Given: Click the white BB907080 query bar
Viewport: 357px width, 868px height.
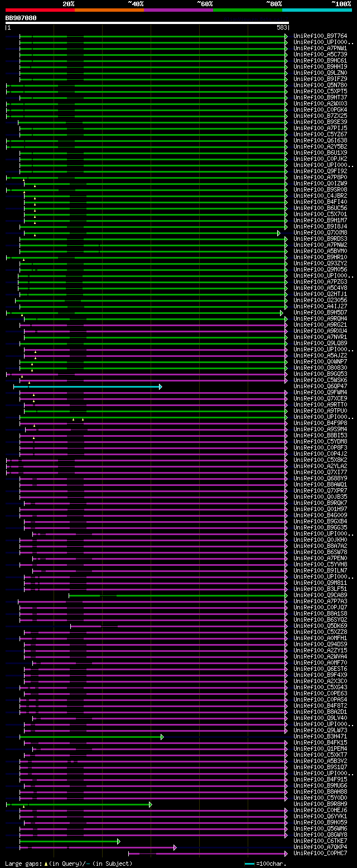Looking at the screenshot, I should point(147,23).
